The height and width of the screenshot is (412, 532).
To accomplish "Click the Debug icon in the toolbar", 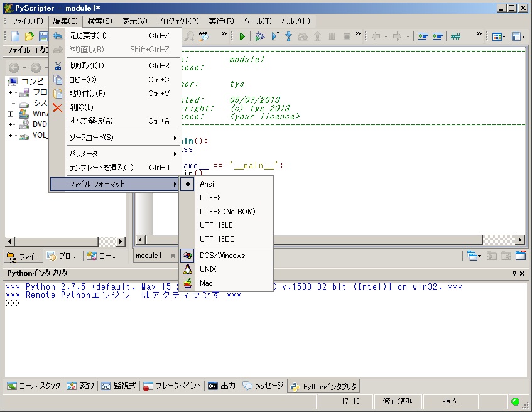I will click(259, 36).
